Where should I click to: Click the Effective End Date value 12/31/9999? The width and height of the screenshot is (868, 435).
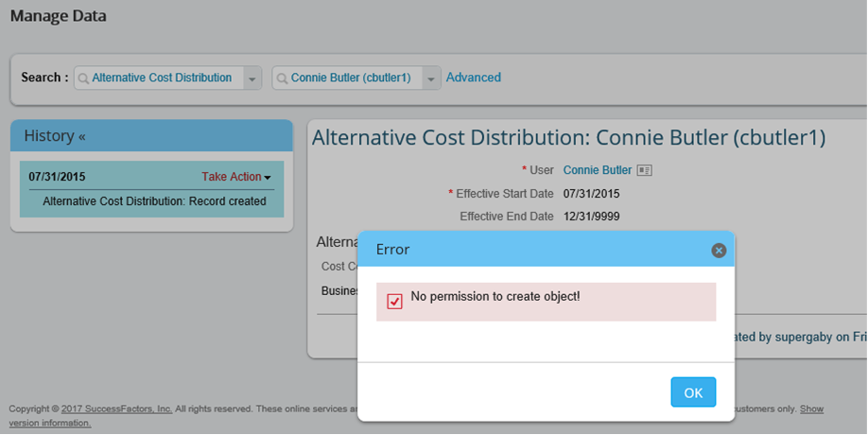[x=591, y=217]
